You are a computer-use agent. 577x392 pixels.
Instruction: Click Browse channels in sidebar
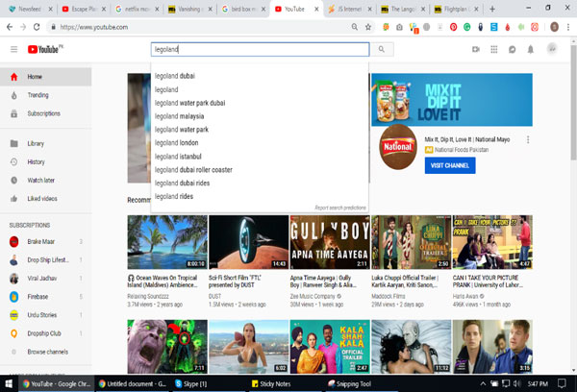[45, 352]
